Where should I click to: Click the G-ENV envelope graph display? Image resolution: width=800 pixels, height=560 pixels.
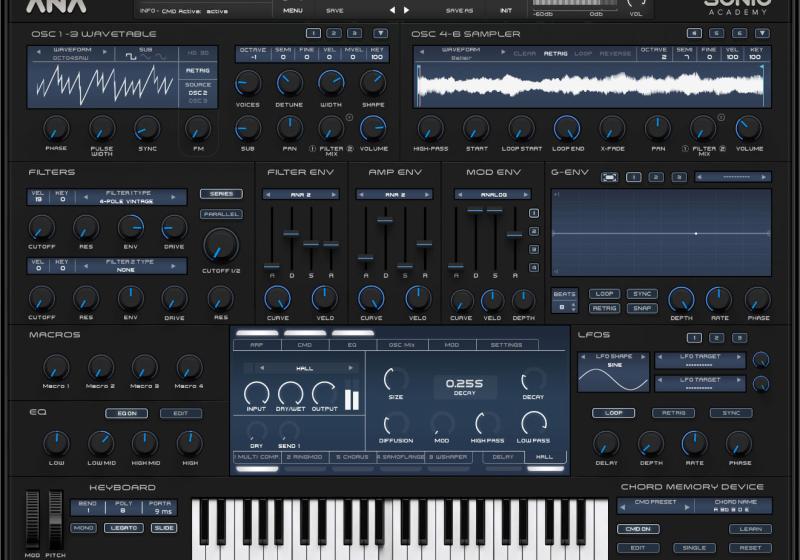point(661,234)
